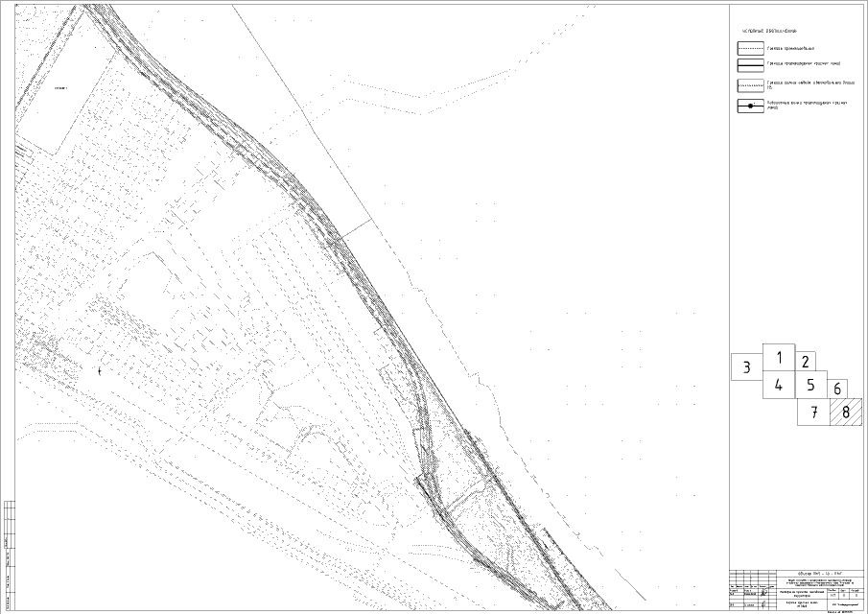Click the hatched sheet tile number 8
The image size is (868, 614).
tap(846, 413)
